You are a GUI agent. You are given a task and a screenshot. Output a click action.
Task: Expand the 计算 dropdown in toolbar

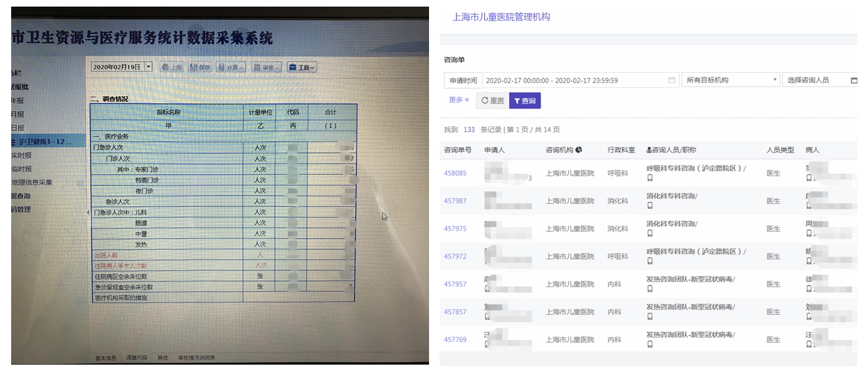click(231, 67)
